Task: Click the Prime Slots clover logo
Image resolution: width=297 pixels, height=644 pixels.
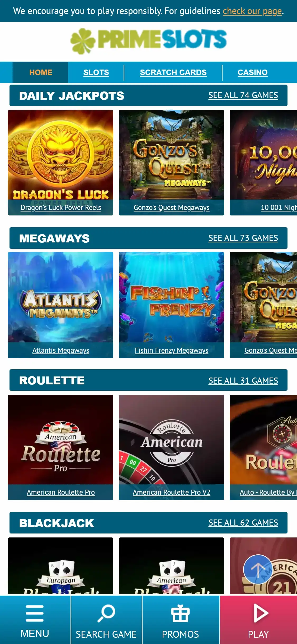Action: click(148, 41)
